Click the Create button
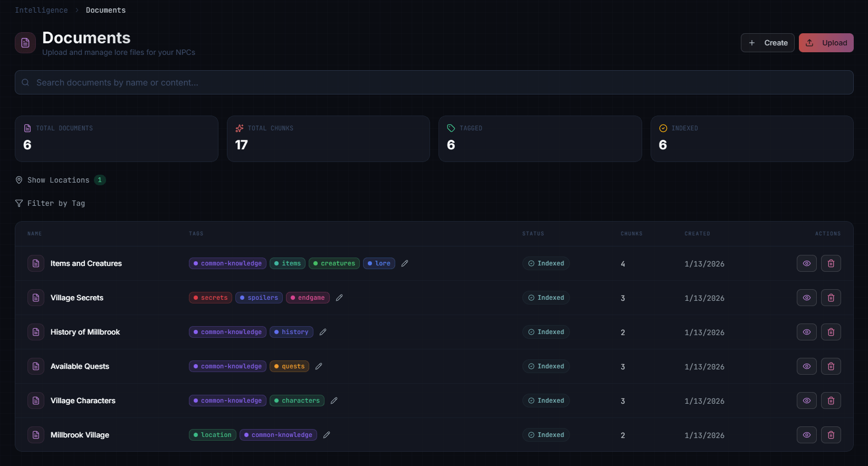 pos(767,43)
